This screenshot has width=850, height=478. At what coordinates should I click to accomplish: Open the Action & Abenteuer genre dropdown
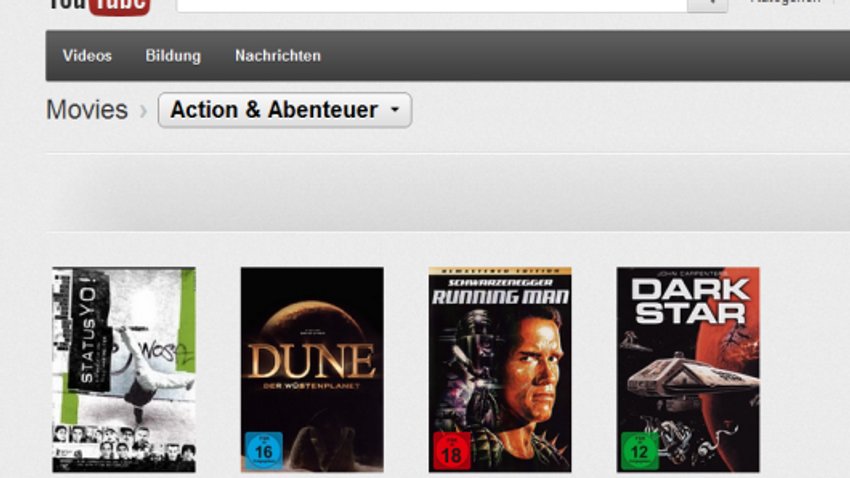tap(285, 110)
